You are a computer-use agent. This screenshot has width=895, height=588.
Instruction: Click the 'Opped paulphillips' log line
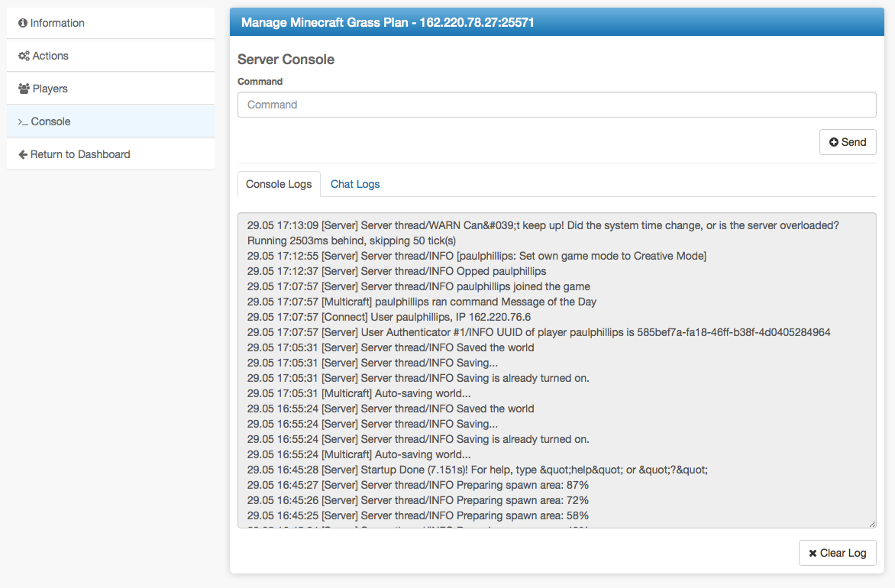pos(396,271)
